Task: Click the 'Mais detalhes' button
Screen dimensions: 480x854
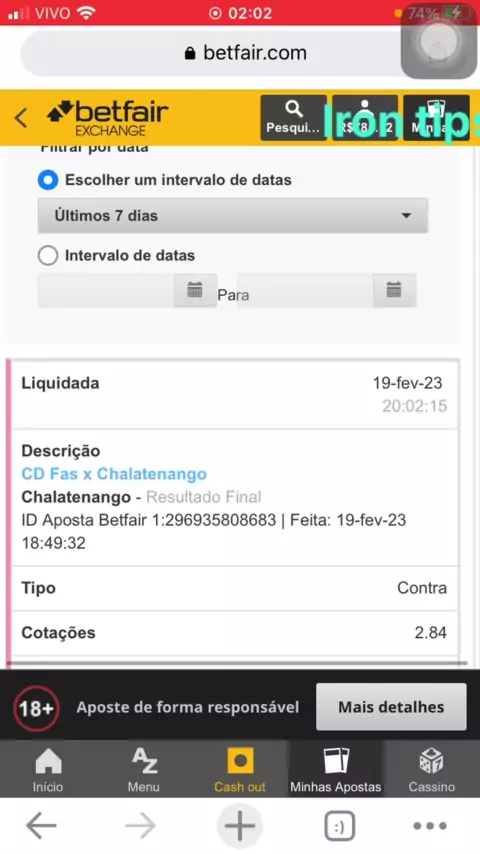Action: [391, 707]
